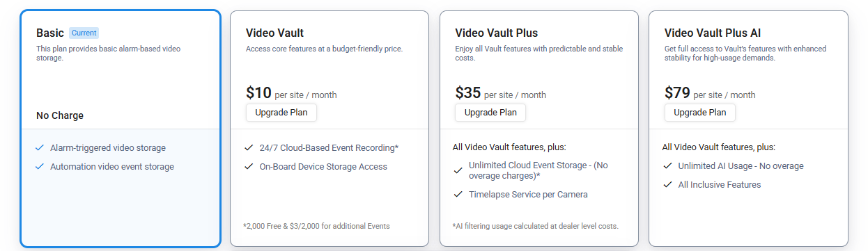
Task: Click checkmark next to On-Board Device Storage Access
Action: (249, 167)
